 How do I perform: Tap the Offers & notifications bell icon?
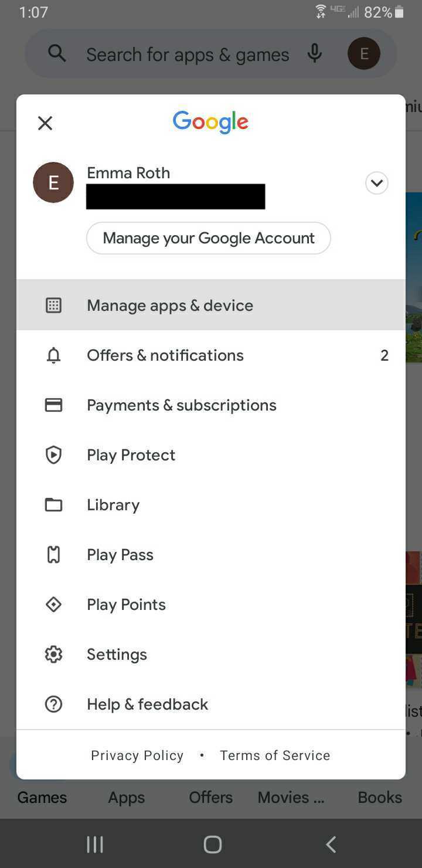tap(53, 355)
